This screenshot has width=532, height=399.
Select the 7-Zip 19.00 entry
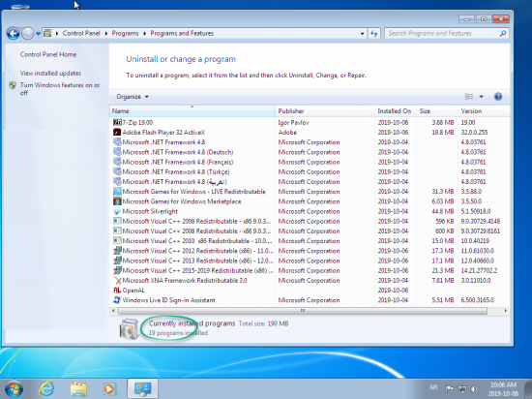[137, 122]
